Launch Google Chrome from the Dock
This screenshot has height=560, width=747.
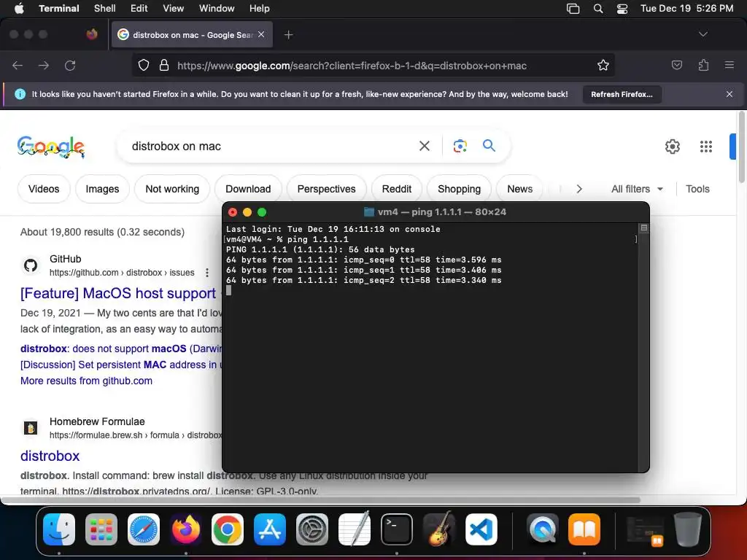[228, 529]
